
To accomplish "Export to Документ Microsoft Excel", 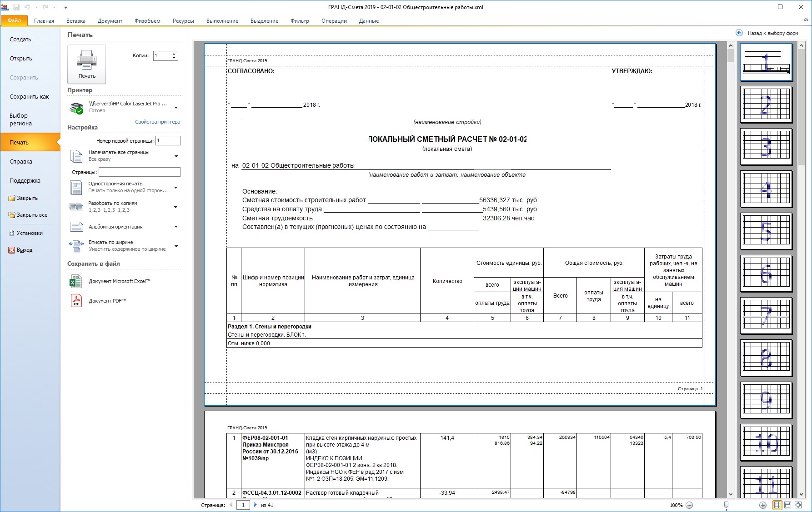I will pos(119,281).
